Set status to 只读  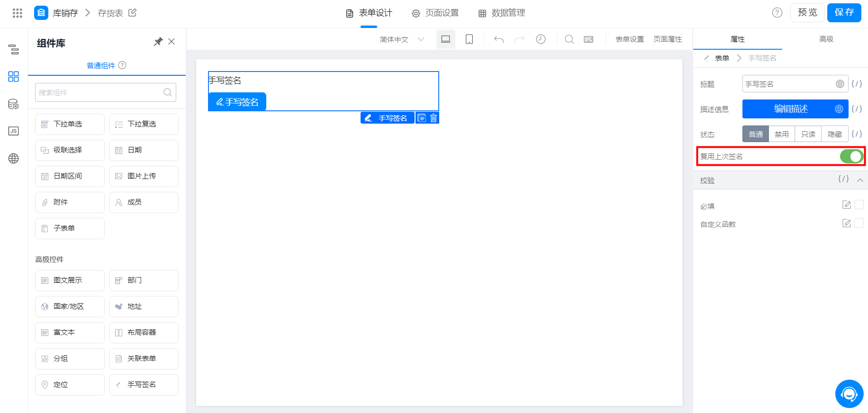(808, 134)
